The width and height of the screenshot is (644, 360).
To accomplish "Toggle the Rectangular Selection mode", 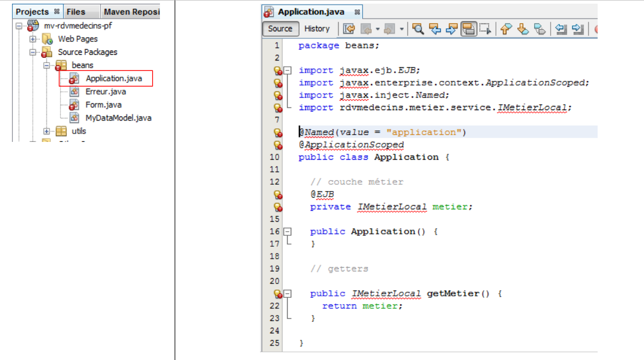I will (485, 29).
